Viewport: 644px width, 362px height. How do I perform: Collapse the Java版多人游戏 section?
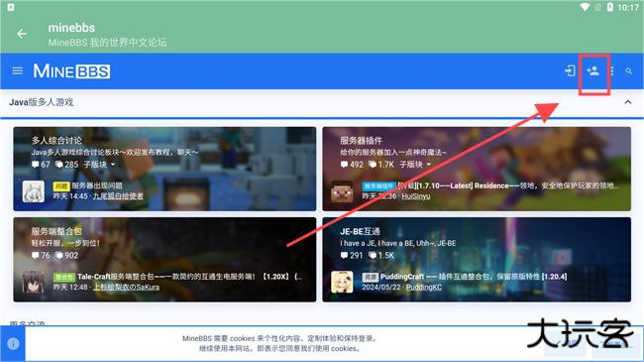[628, 102]
